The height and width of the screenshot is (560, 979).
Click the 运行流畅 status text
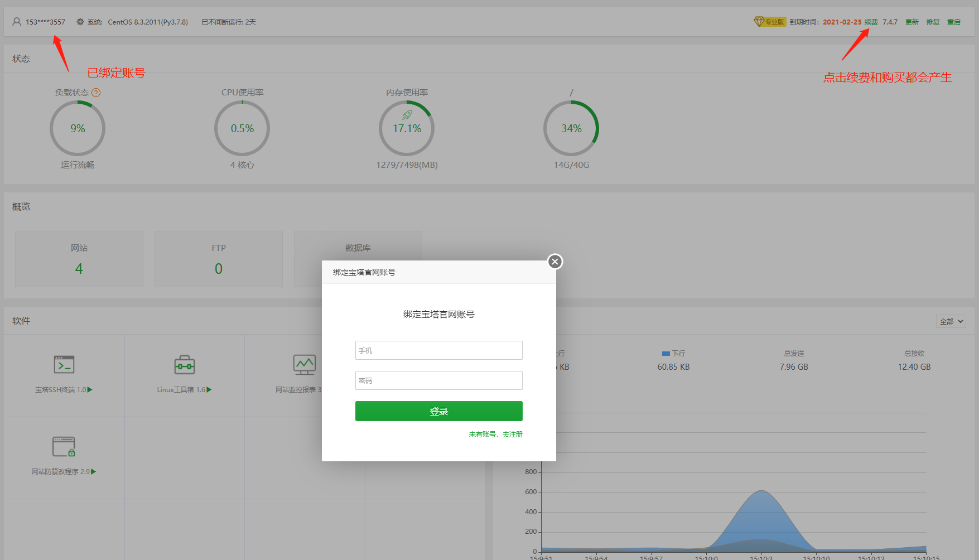pyautogui.click(x=78, y=165)
